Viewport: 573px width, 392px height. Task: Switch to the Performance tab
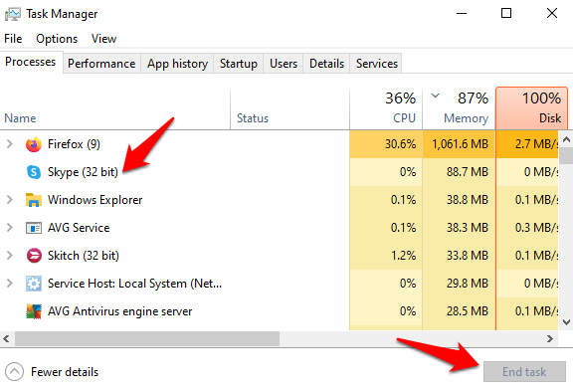pyautogui.click(x=101, y=64)
